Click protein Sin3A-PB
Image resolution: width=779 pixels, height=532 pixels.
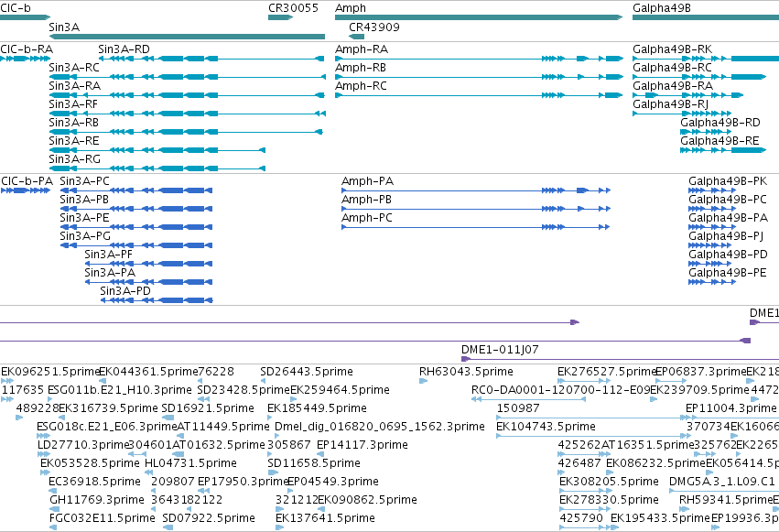[x=136, y=209]
